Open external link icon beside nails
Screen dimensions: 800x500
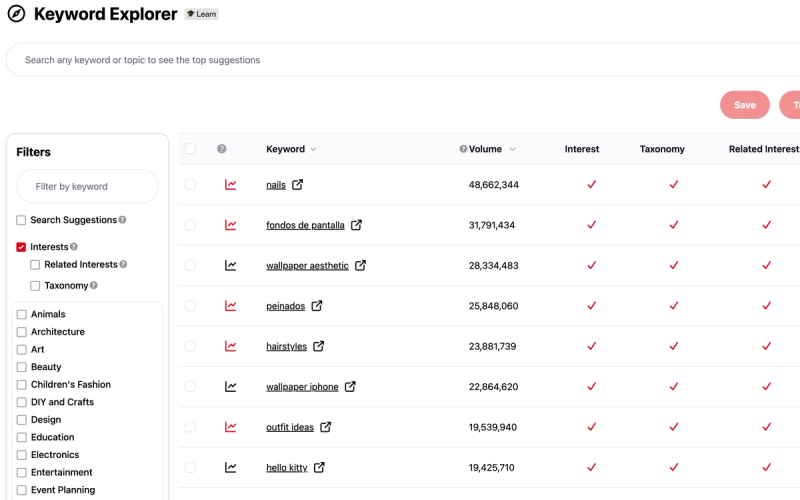click(297, 185)
